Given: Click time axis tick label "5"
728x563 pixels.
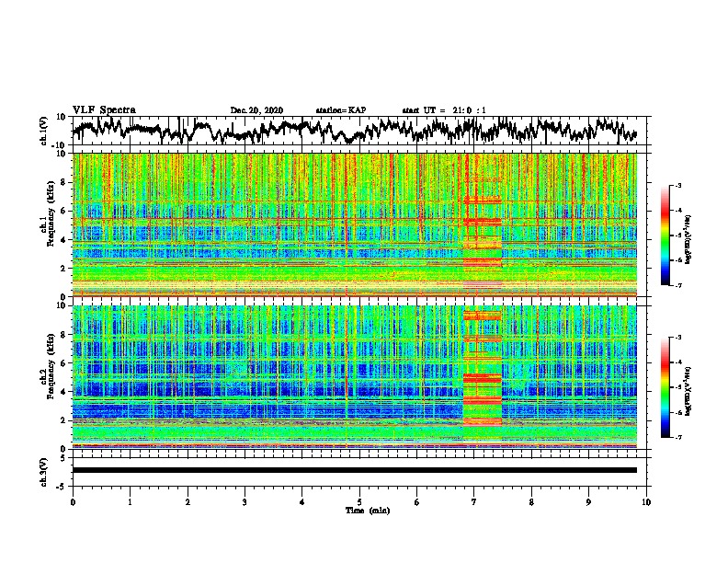Looking at the screenshot, I should tap(359, 502).
